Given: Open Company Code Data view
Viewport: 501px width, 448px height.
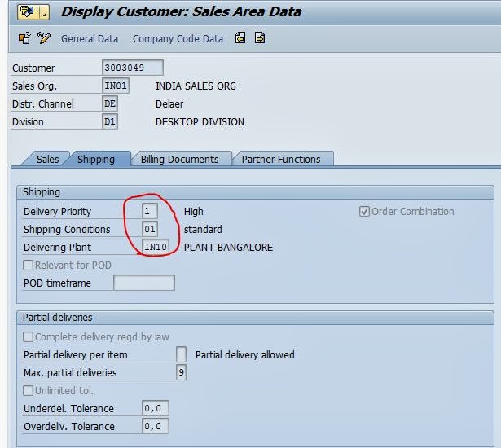Looking at the screenshot, I should click(178, 38).
